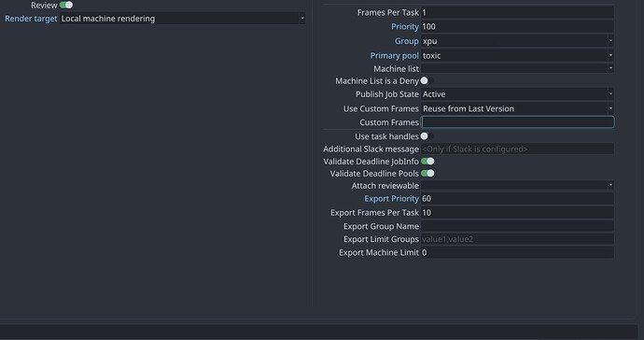The height and width of the screenshot is (340, 644).
Task: Click the Export Limit Groups field
Action: 517,239
